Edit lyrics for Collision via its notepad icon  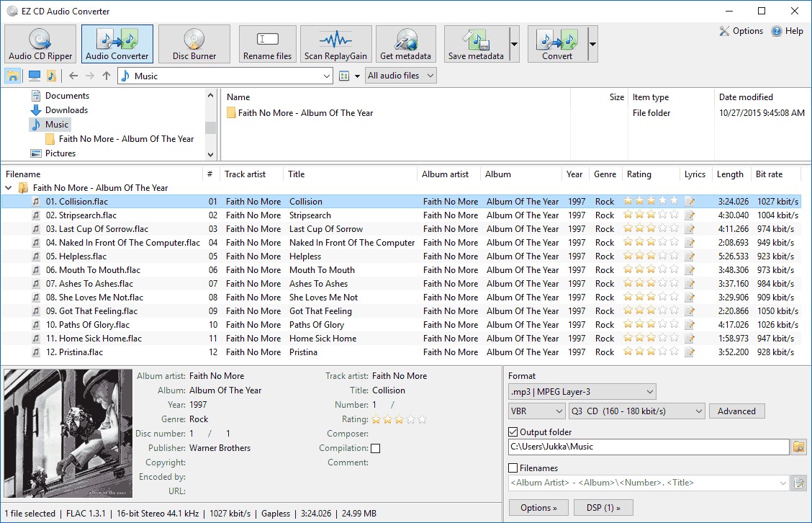pyautogui.click(x=690, y=201)
